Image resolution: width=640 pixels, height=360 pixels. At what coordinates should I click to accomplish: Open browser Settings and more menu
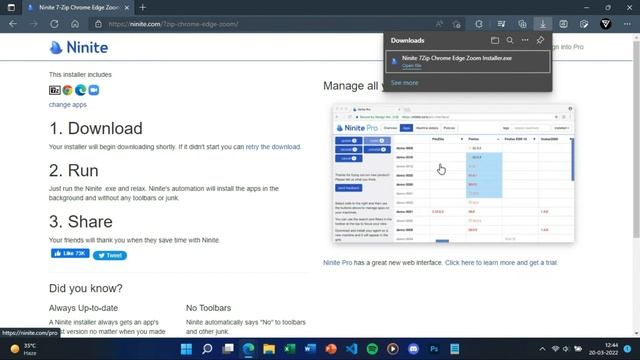point(627,24)
